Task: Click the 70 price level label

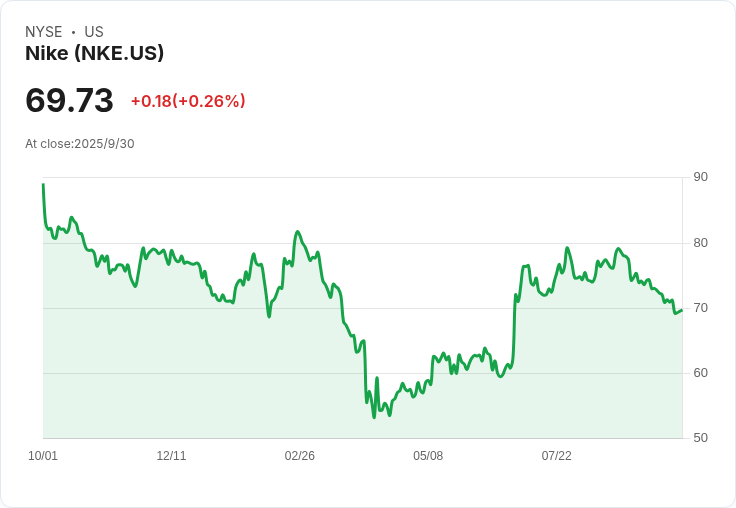Action: point(700,308)
